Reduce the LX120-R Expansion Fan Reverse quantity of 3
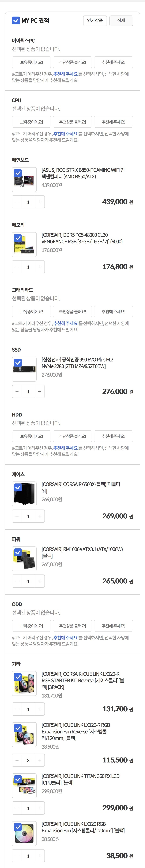 (x=17, y=760)
